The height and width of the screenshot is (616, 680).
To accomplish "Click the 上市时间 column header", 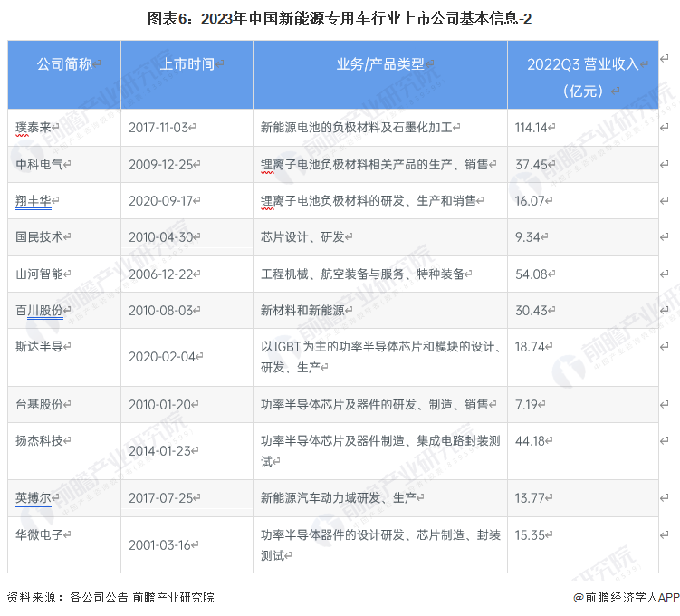I will [187, 64].
